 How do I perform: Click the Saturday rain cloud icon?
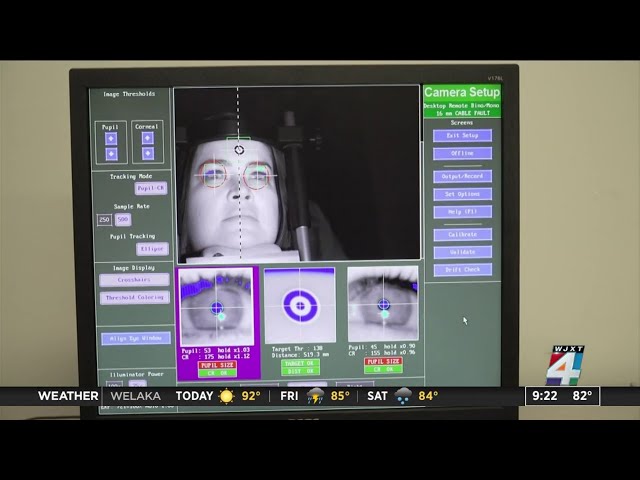point(403,396)
